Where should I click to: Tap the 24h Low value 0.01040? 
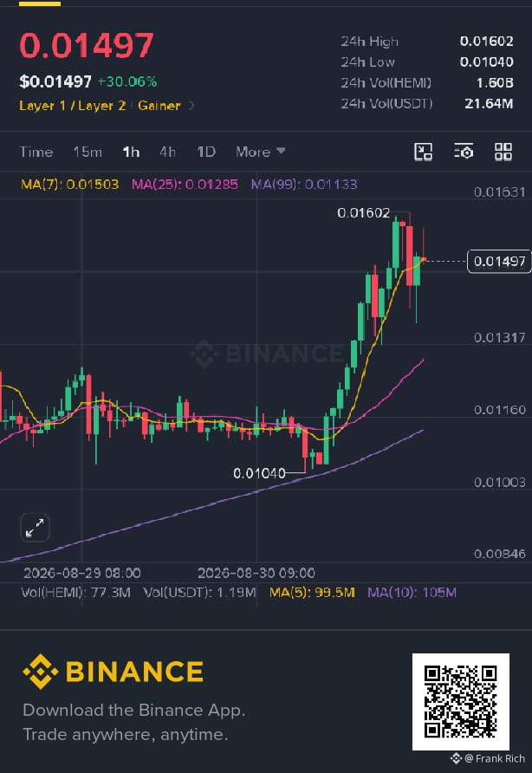point(487,62)
